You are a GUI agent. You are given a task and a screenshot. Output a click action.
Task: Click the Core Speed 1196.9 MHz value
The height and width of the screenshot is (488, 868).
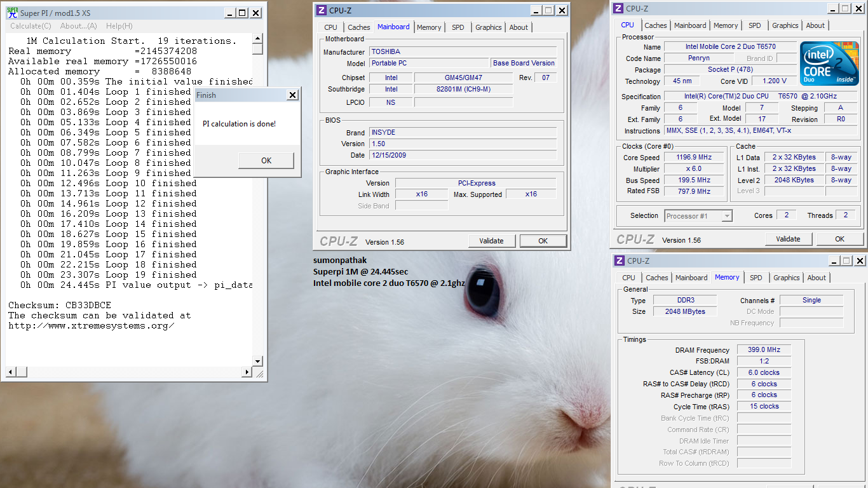click(x=694, y=157)
